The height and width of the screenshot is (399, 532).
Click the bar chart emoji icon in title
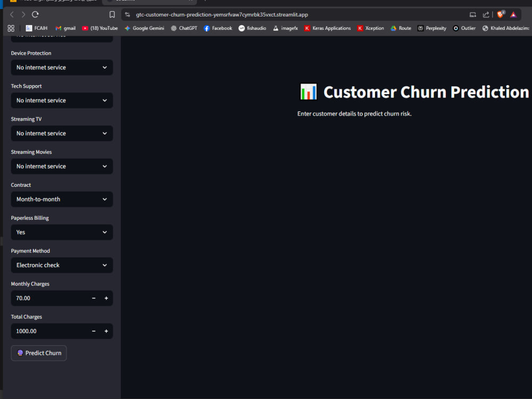point(309,92)
